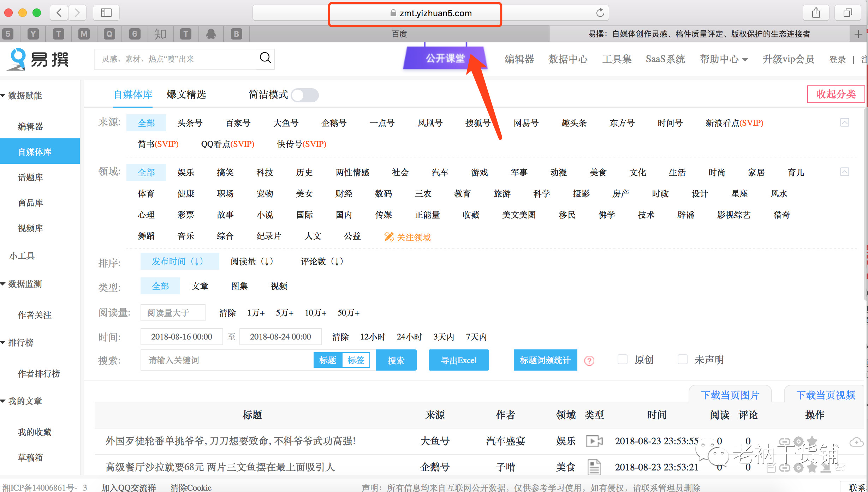This screenshot has height=492, width=868.
Task: Switch to the pinned 知 (Zhihu) tab
Action: (x=160, y=34)
